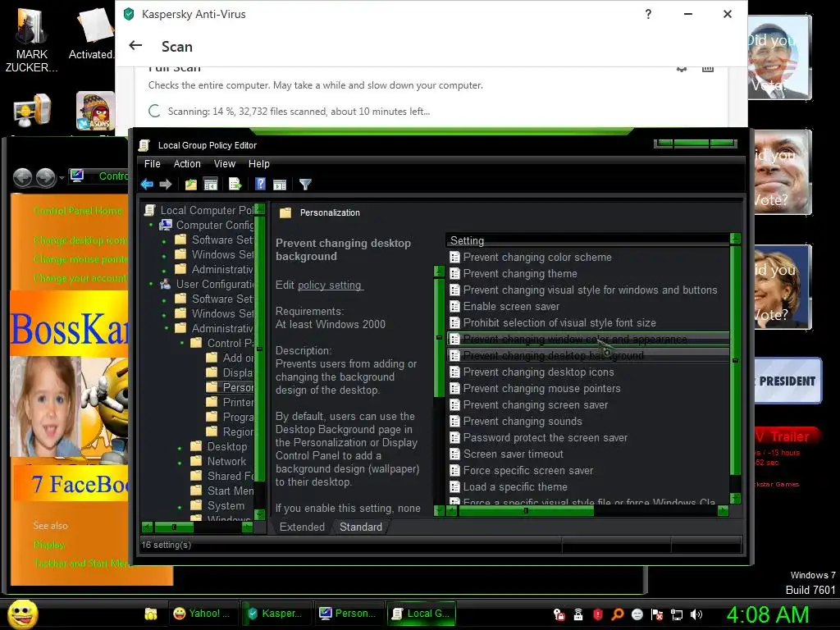Screen dimensions: 840x630
Task: Toggle Show/Hide Console Tree icon
Action: click(211, 185)
